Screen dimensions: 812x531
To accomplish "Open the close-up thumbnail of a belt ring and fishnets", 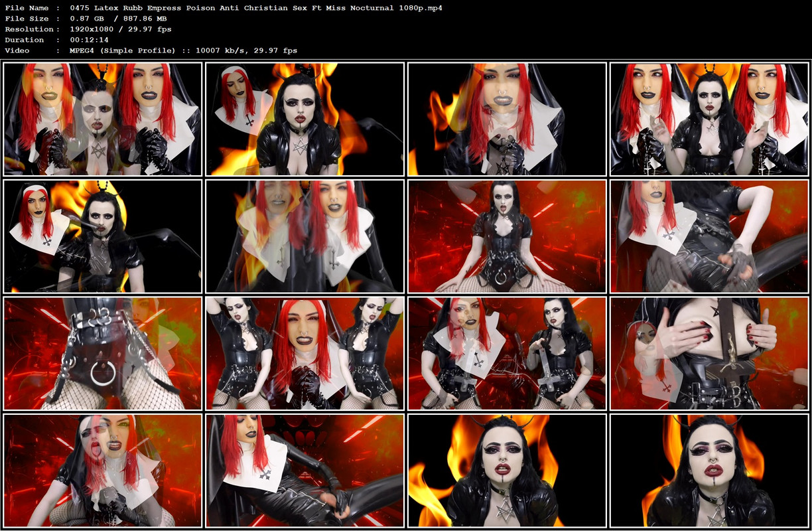I will (103, 353).
